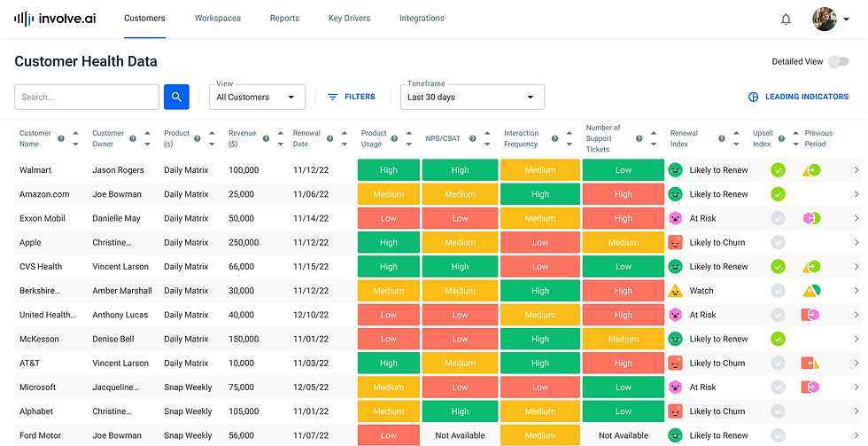Click the Customer Name help icon
The width and height of the screenshot is (868, 446).
(61, 138)
